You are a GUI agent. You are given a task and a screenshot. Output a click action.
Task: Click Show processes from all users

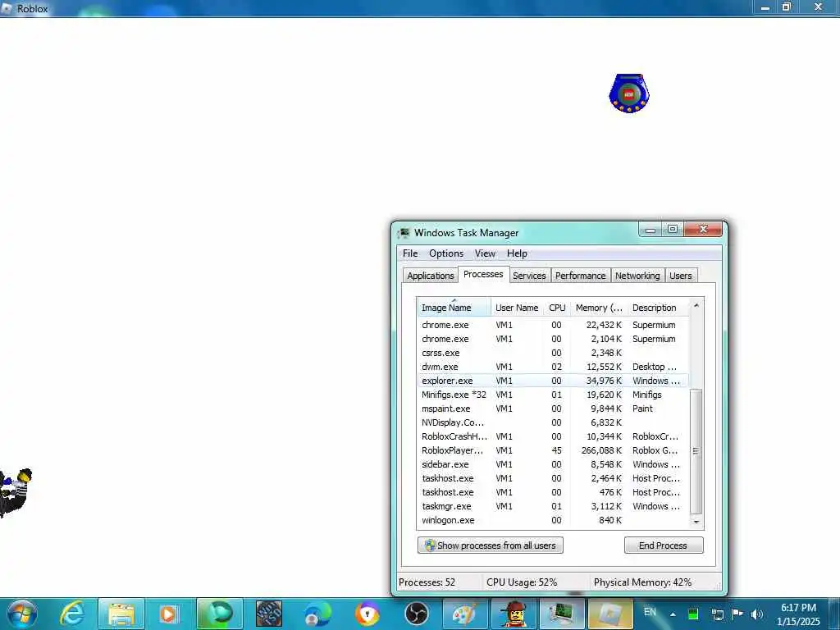[x=491, y=546]
